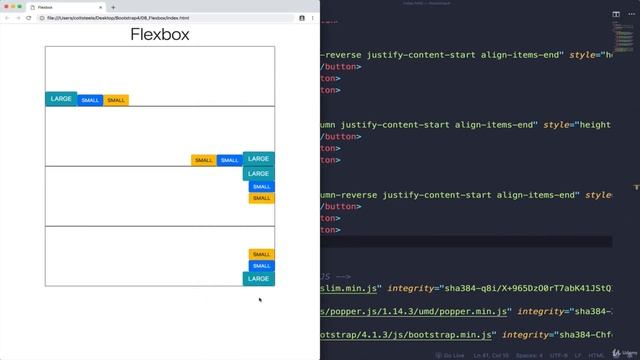This screenshot has width=640, height=360.
Task: Open a new browser tab
Action: [113, 7]
